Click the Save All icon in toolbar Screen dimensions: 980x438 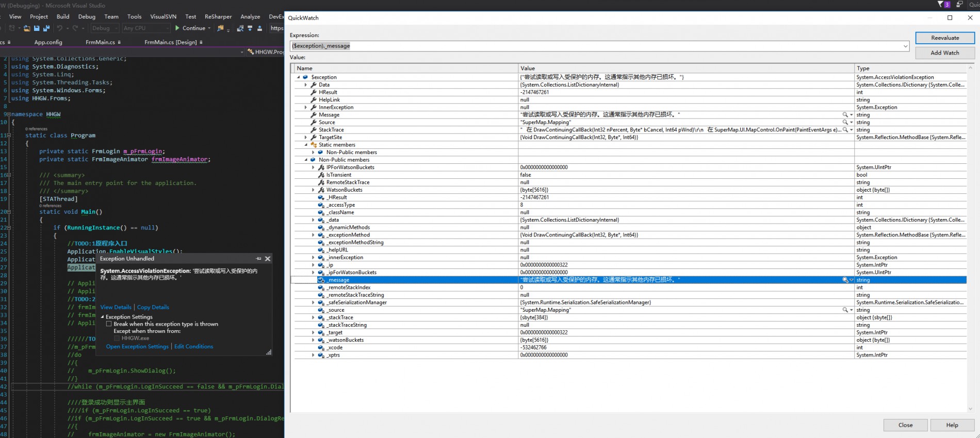(x=46, y=28)
